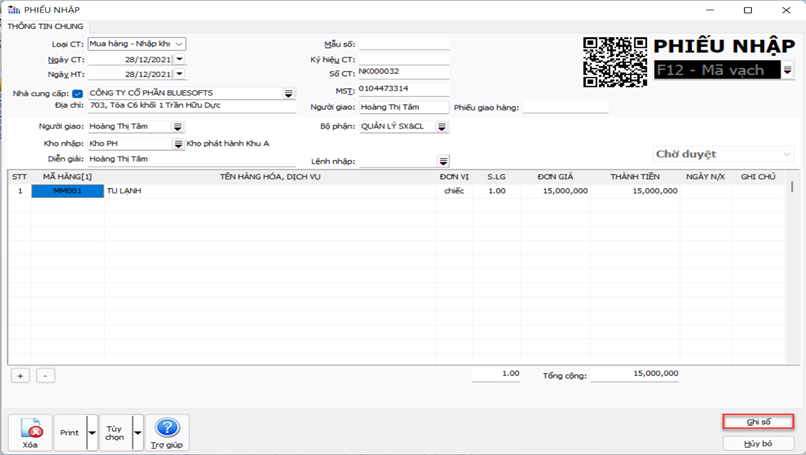Click the total quantity 1.00 below the grid
This screenshot has height=455, width=806.
pyautogui.click(x=496, y=374)
